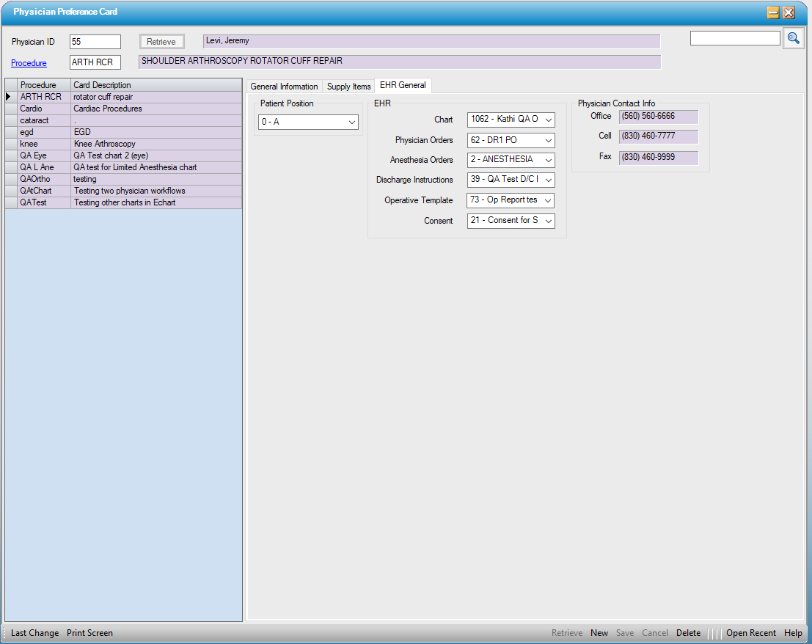Minimize the Physician Preference Card window
812x644 pixels.
pyautogui.click(x=773, y=12)
